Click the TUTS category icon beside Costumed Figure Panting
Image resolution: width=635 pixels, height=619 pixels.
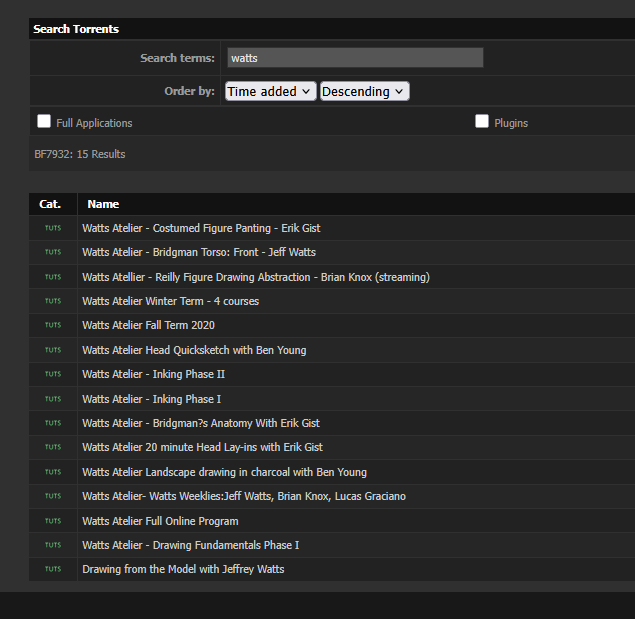53,228
